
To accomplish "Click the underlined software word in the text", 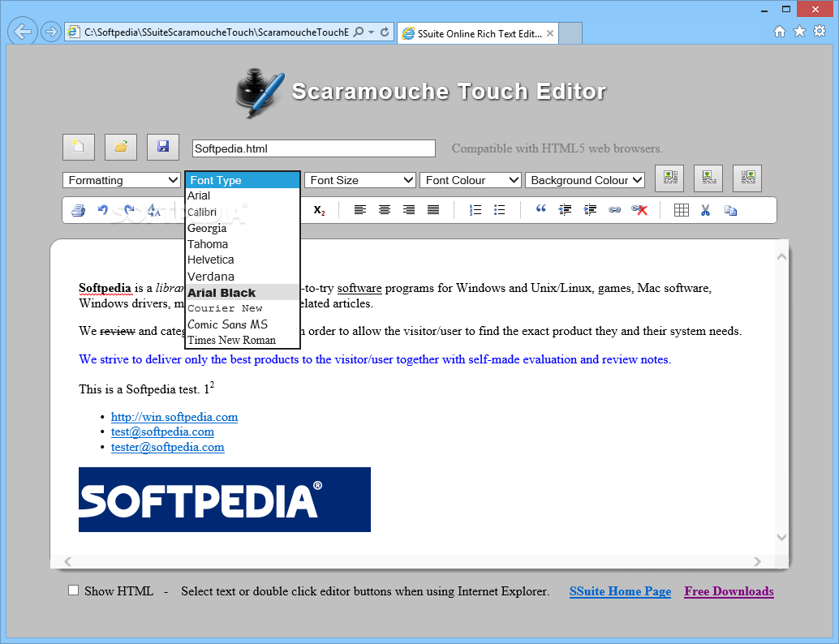I will point(359,288).
